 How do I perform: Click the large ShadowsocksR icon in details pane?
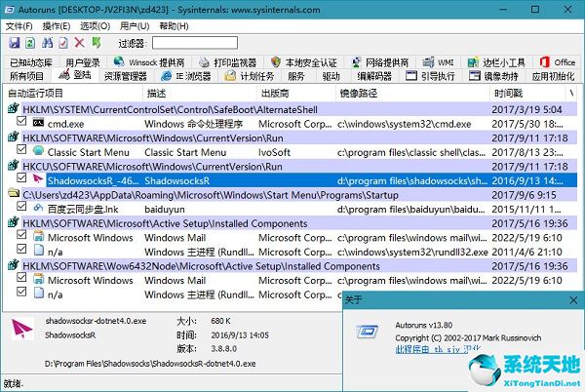pos(22,329)
